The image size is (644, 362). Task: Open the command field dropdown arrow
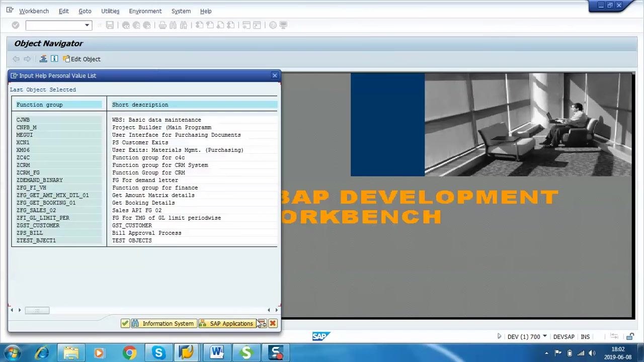(87, 25)
